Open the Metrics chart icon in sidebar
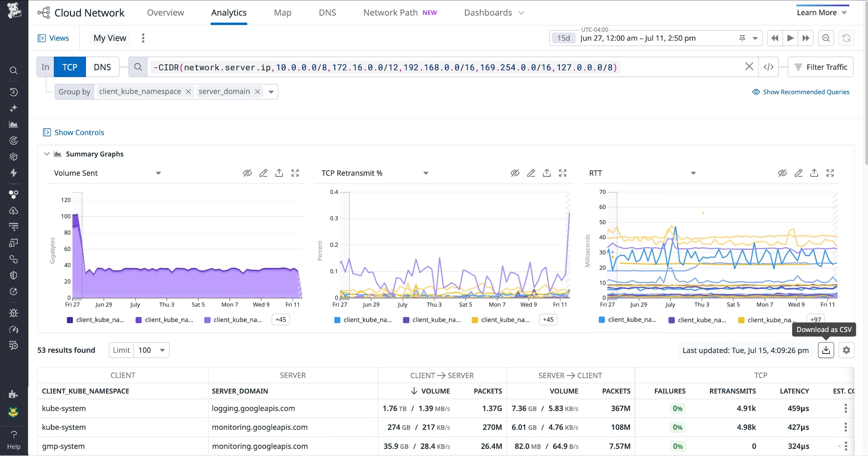The width and height of the screenshot is (868, 456). [13, 124]
